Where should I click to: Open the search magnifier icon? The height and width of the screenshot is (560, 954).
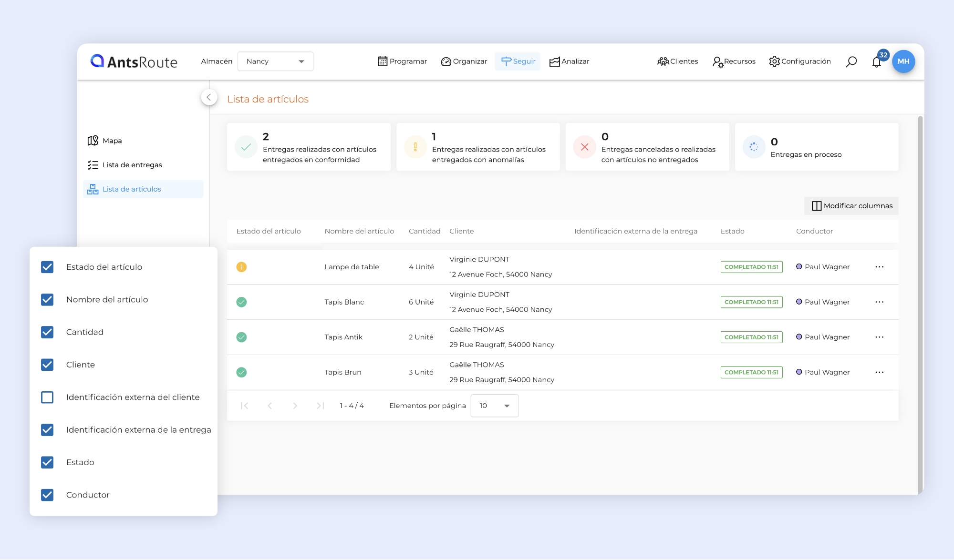[851, 61]
